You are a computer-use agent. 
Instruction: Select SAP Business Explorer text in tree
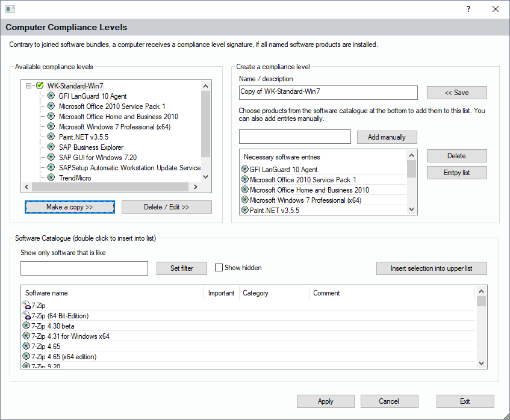[x=91, y=147]
